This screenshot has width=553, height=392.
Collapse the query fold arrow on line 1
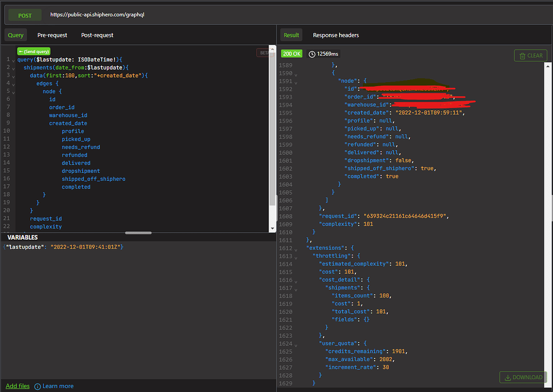pyautogui.click(x=14, y=60)
